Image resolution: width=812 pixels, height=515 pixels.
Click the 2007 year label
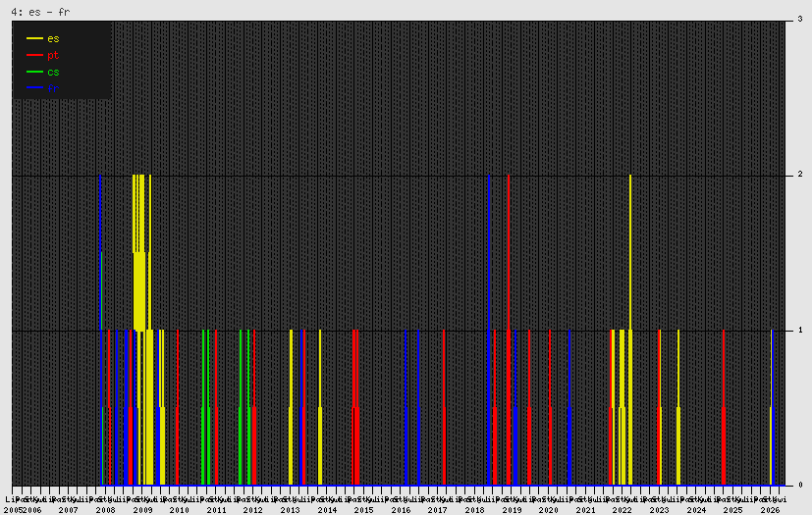coord(69,510)
